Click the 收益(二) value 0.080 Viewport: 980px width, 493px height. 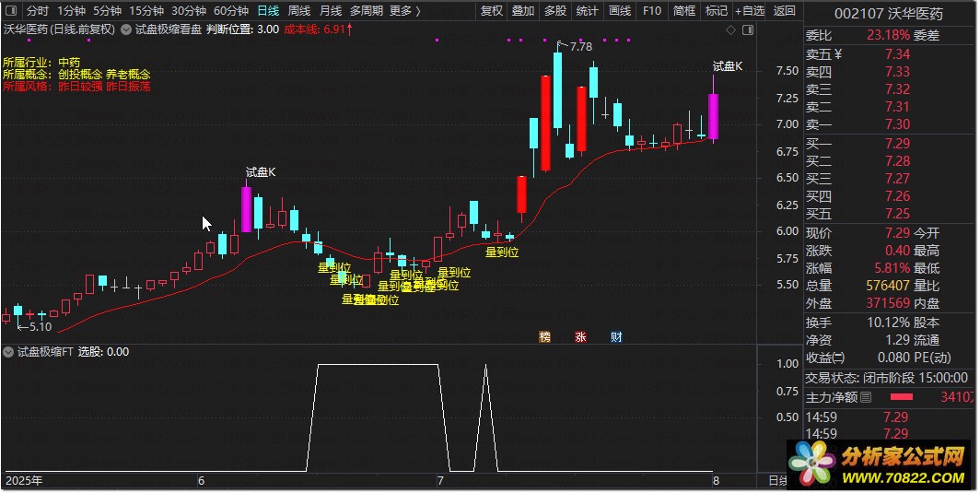tap(894, 358)
